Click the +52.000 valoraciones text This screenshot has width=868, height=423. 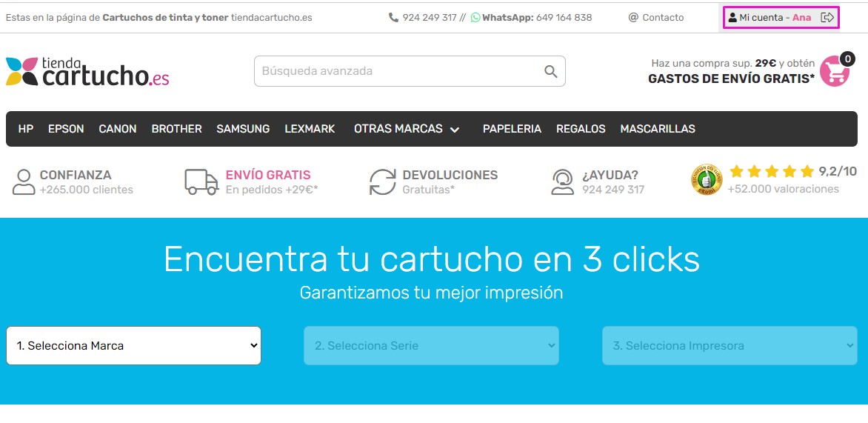784,189
